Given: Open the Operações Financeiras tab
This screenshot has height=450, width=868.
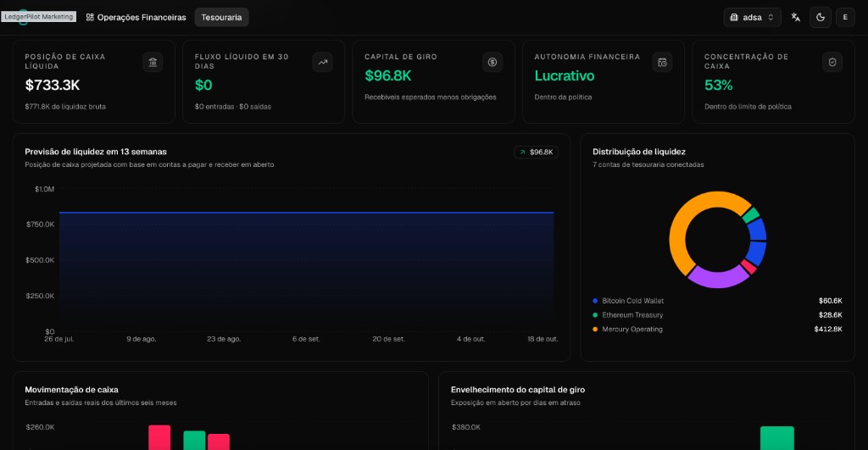Looking at the screenshot, I should pyautogui.click(x=136, y=17).
